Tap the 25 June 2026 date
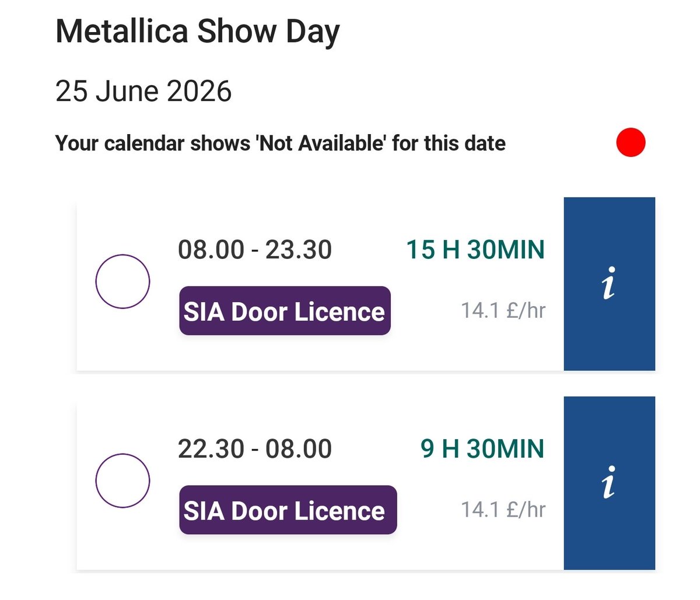The width and height of the screenshot is (700, 600). (143, 91)
